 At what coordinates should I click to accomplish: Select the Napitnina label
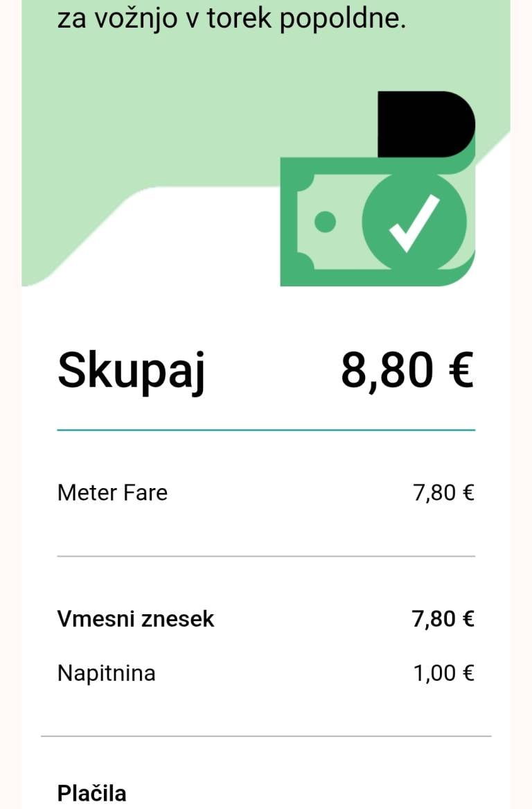tap(106, 673)
